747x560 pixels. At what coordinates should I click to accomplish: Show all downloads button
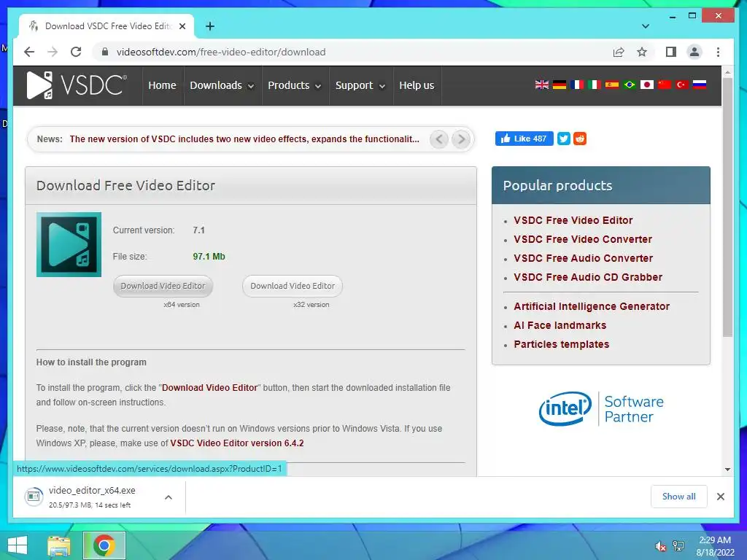(679, 497)
